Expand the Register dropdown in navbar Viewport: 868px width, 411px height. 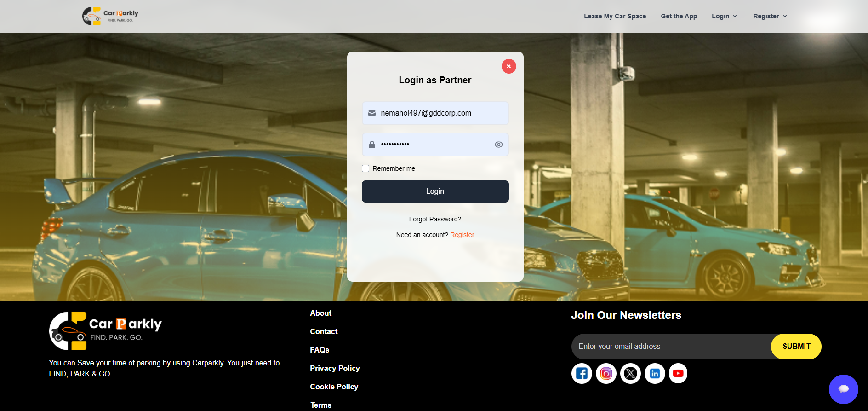[770, 16]
